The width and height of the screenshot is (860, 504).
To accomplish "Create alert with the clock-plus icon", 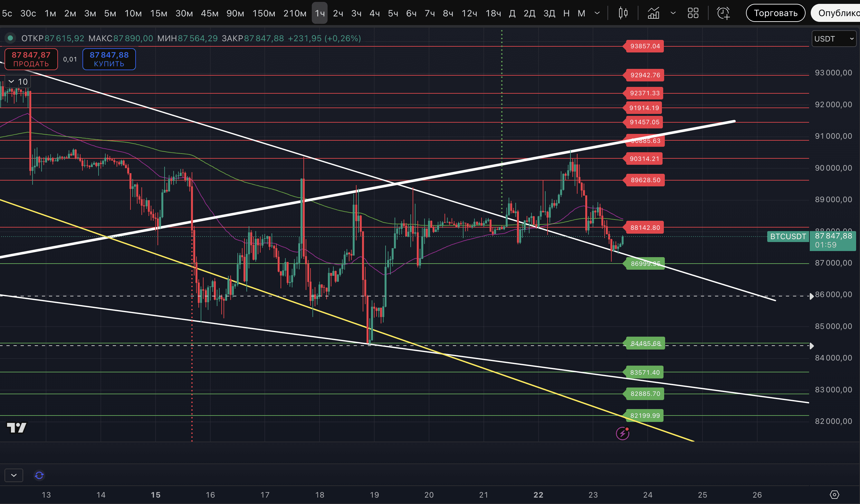I will [x=723, y=13].
